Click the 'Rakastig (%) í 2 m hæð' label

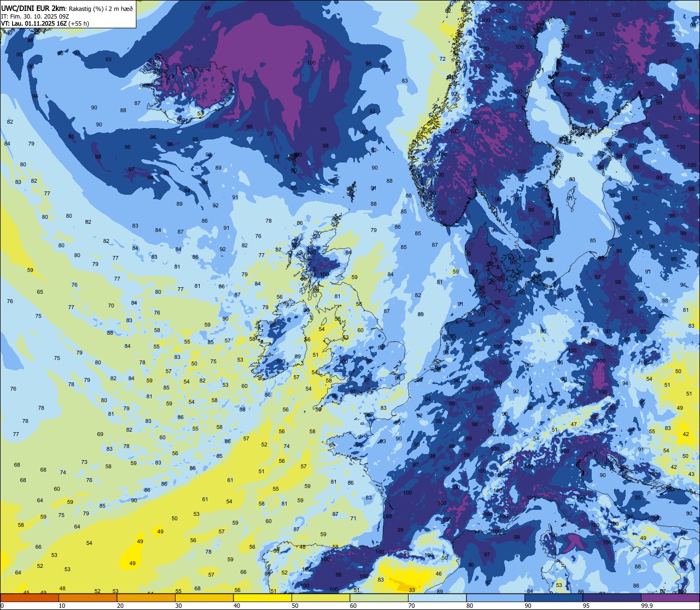click(101, 8)
